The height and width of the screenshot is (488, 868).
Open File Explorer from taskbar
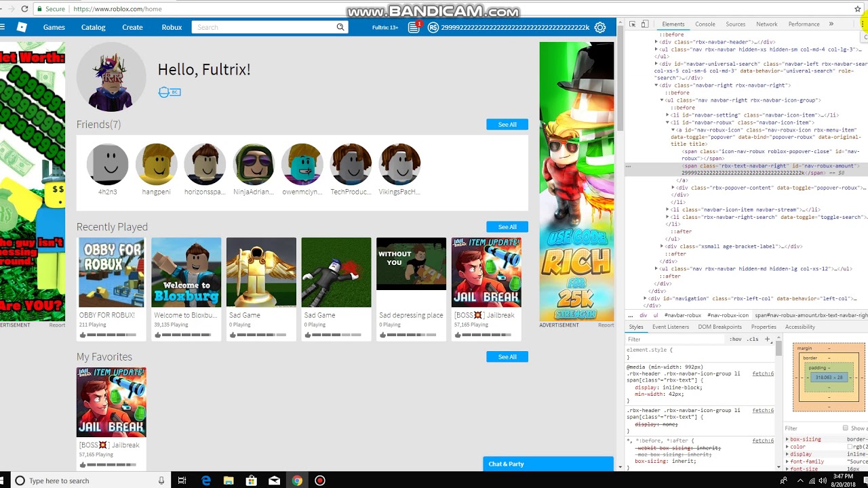[229, 481]
